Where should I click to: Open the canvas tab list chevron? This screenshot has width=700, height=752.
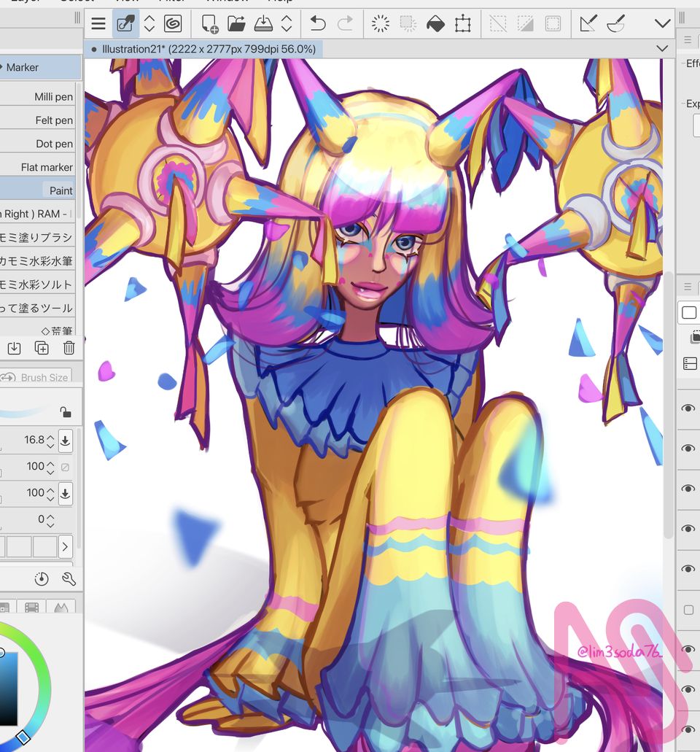(x=662, y=49)
